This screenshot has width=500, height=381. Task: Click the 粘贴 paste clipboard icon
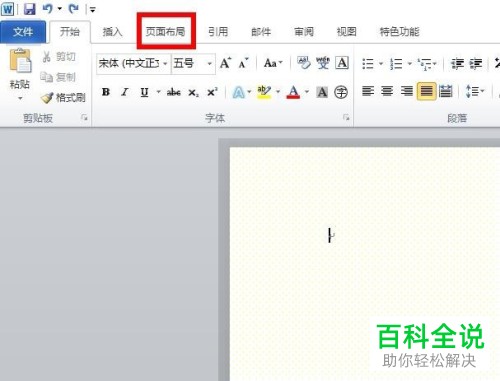pos(20,61)
